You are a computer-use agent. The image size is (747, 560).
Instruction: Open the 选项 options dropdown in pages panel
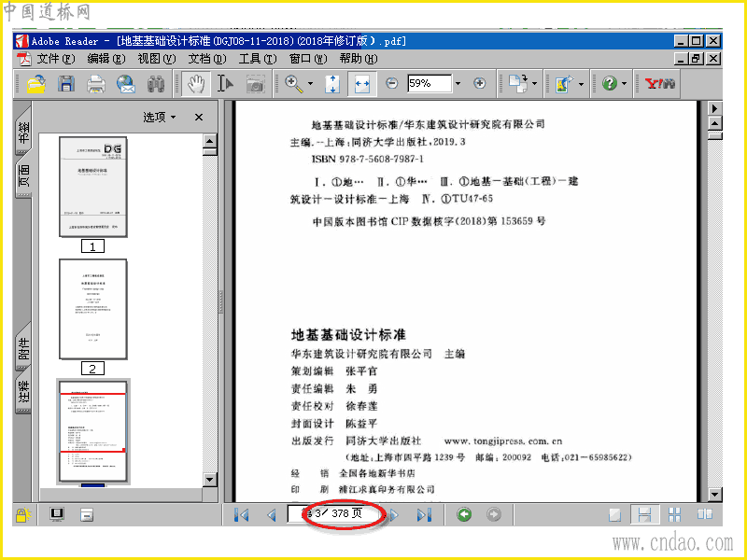tap(160, 117)
